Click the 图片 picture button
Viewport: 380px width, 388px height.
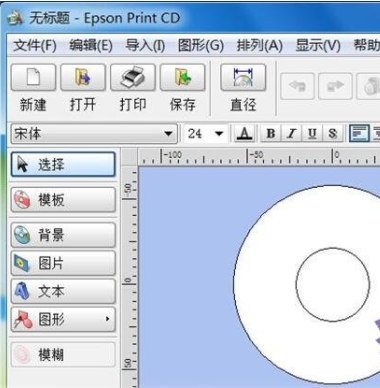click(63, 263)
